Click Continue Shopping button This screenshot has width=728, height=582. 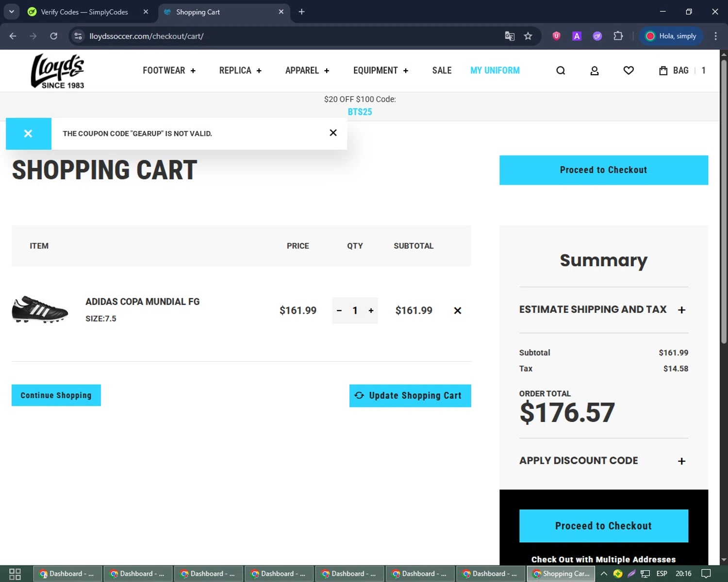tap(56, 395)
